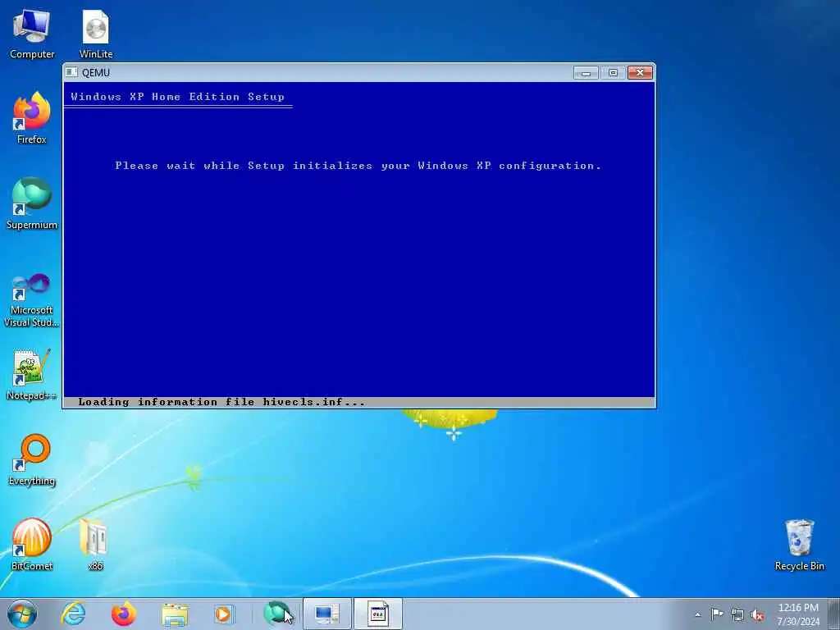Show hidden system tray icons

coord(697,614)
